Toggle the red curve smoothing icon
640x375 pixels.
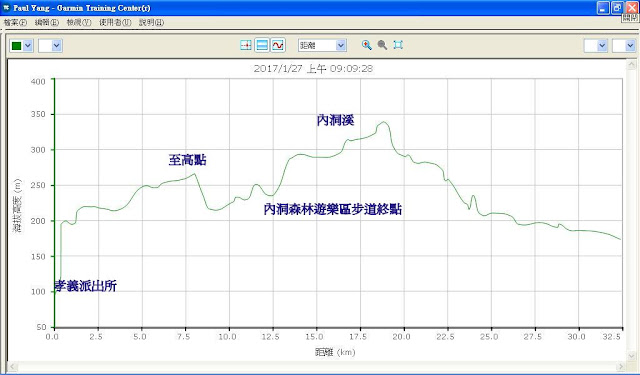[278, 45]
